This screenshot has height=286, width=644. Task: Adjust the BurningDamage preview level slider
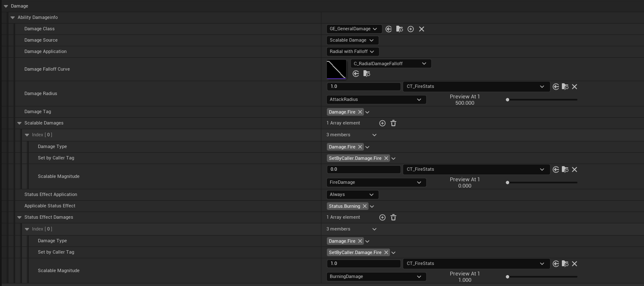542,277
